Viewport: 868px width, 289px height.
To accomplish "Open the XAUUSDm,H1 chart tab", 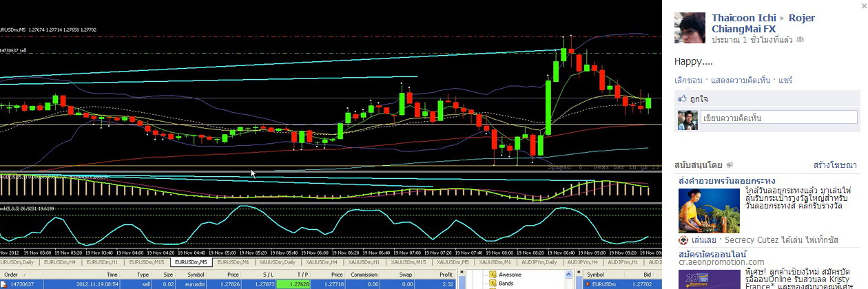I will (364, 261).
